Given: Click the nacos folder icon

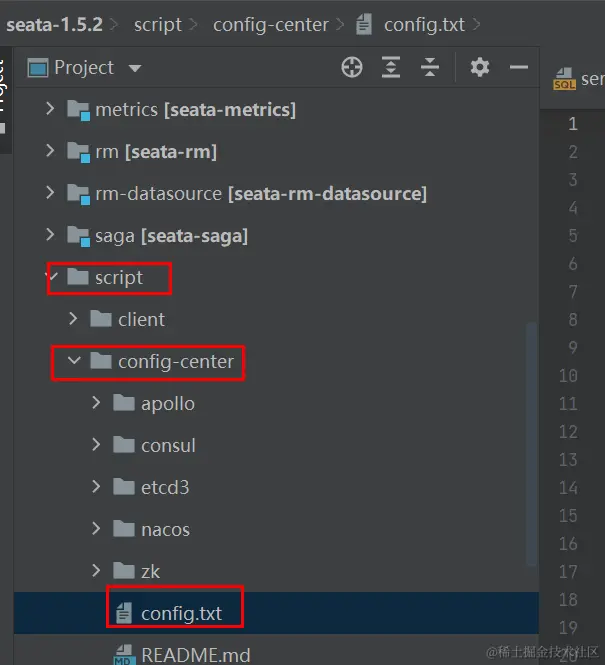Looking at the screenshot, I should tap(124, 528).
